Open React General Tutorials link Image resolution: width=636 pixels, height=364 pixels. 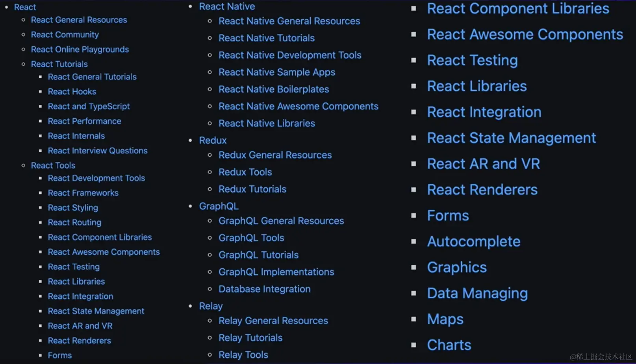92,77
